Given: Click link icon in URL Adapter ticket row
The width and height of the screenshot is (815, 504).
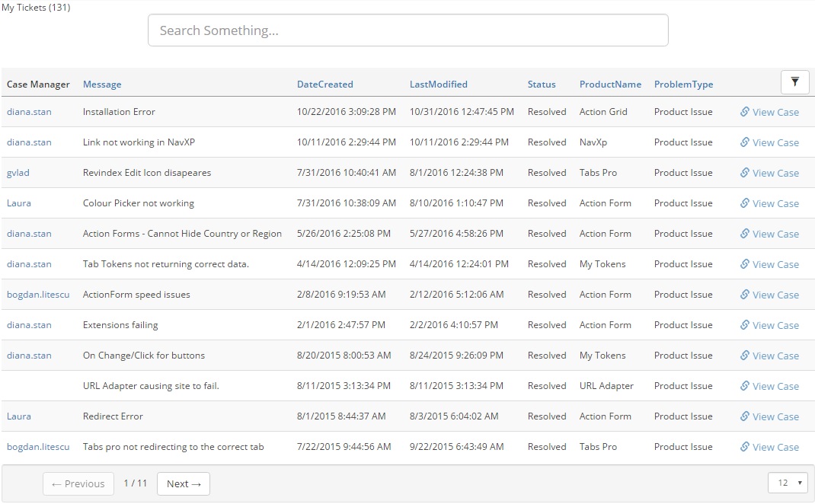Looking at the screenshot, I should (x=745, y=386).
